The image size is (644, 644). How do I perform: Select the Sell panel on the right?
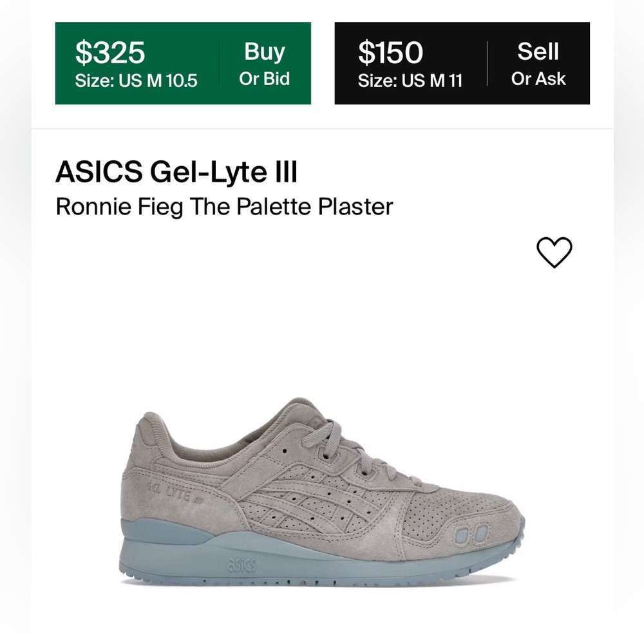tap(460, 63)
